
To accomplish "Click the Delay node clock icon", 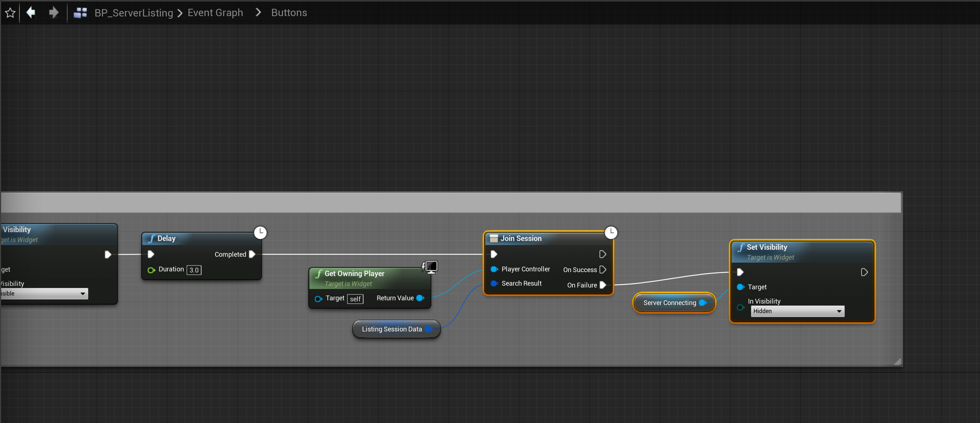I will point(260,233).
